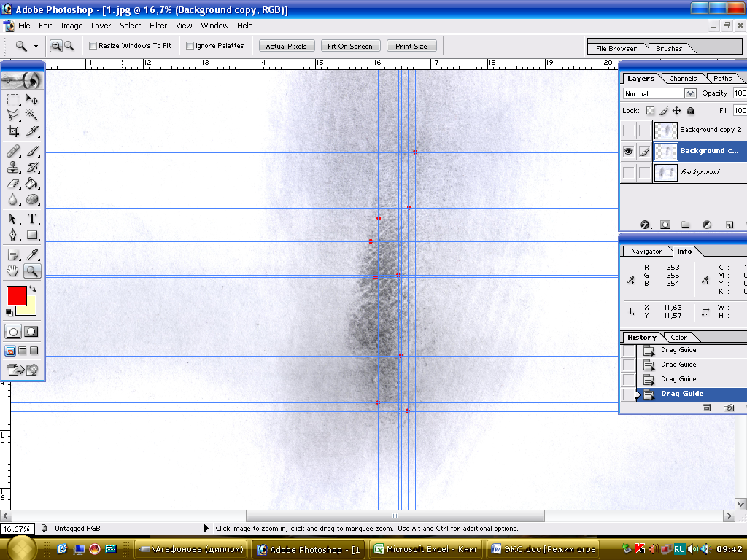Select the Eyedropper tool
Image resolution: width=747 pixels, height=560 pixels.
tap(32, 254)
